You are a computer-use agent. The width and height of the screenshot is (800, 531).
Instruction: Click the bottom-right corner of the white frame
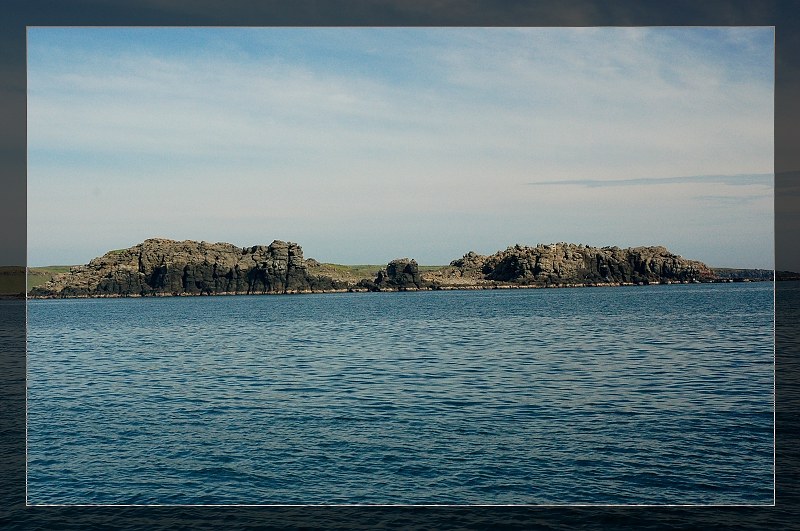point(773,505)
